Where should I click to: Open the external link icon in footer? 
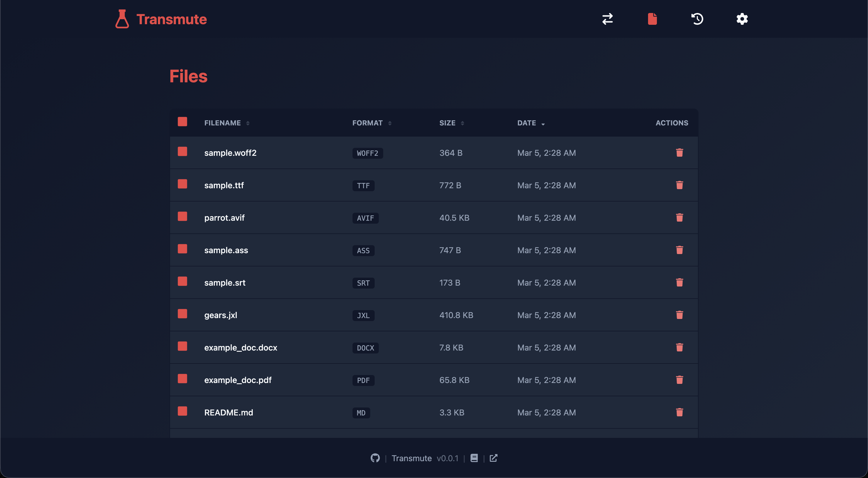tap(493, 458)
